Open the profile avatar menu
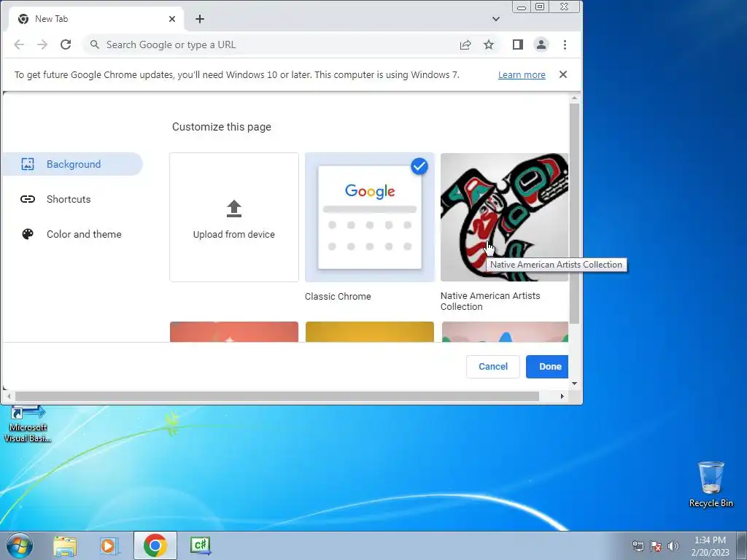 pyautogui.click(x=541, y=44)
